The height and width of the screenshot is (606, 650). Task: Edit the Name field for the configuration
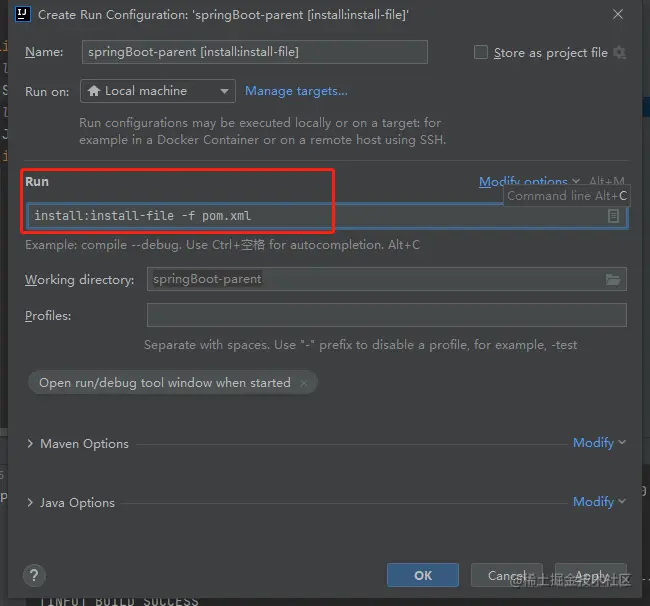pyautogui.click(x=255, y=52)
